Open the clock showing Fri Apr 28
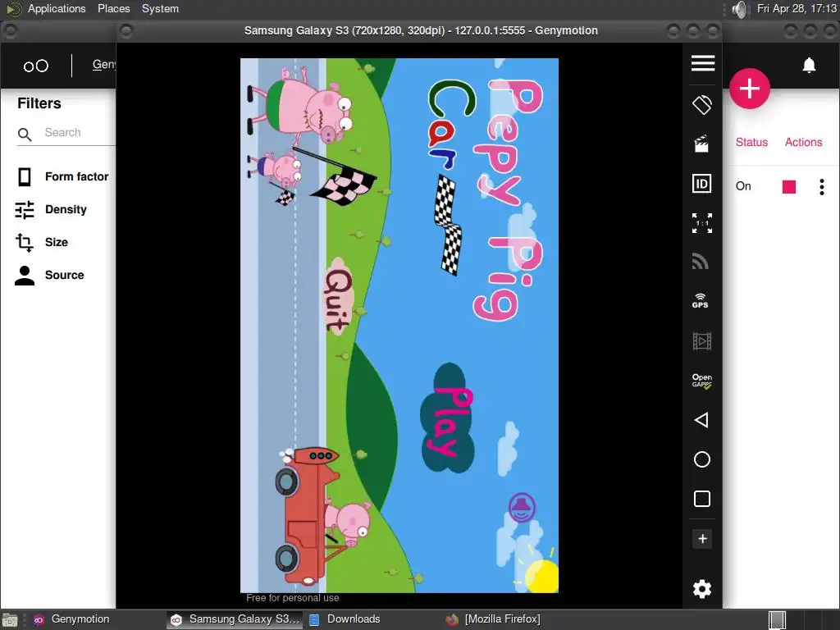 [x=797, y=8]
